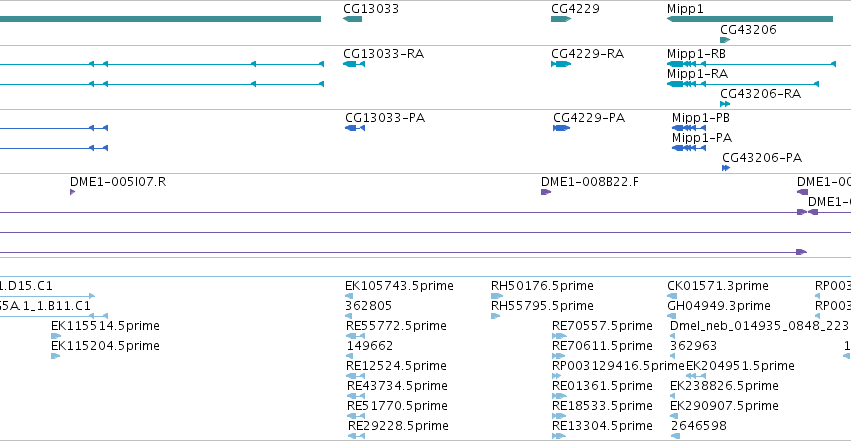Select the EK115514.5prime EST arrow
This screenshot has width=851, height=441.
(x=55, y=336)
